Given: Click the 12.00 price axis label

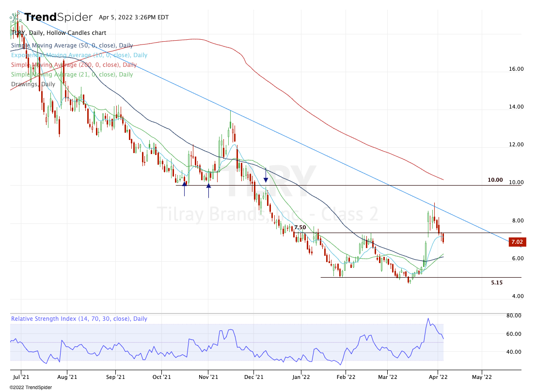Looking at the screenshot, I should pos(516,144).
